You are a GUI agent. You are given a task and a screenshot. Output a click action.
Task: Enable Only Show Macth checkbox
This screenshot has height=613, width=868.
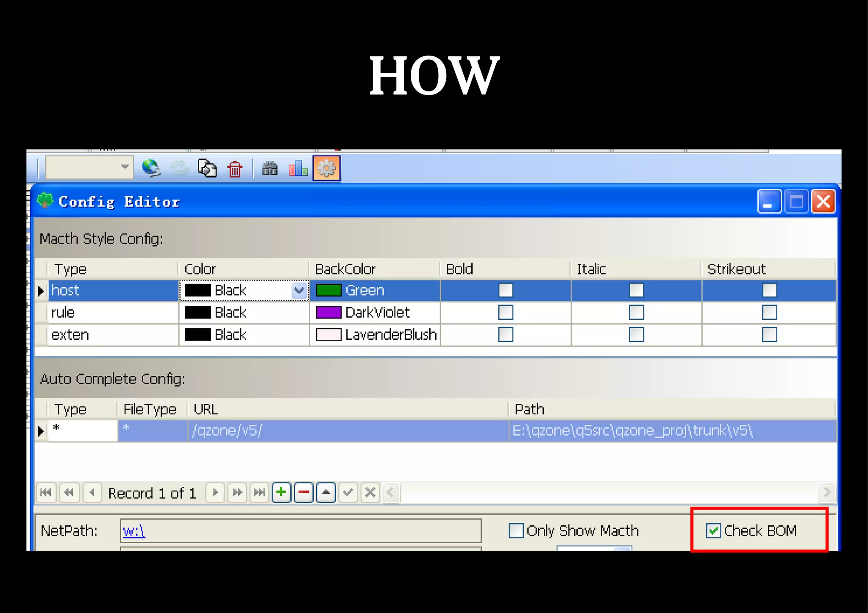[x=516, y=530]
